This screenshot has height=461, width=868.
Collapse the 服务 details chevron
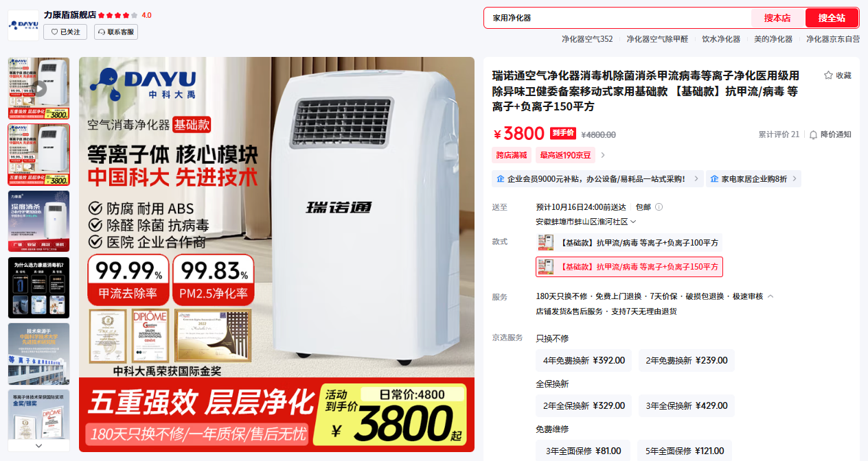pyautogui.click(x=770, y=296)
